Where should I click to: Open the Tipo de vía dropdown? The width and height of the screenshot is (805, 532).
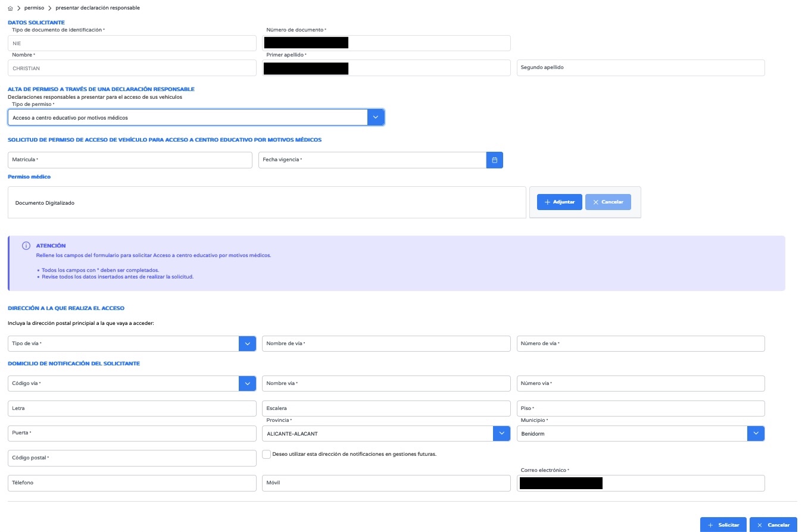247,343
